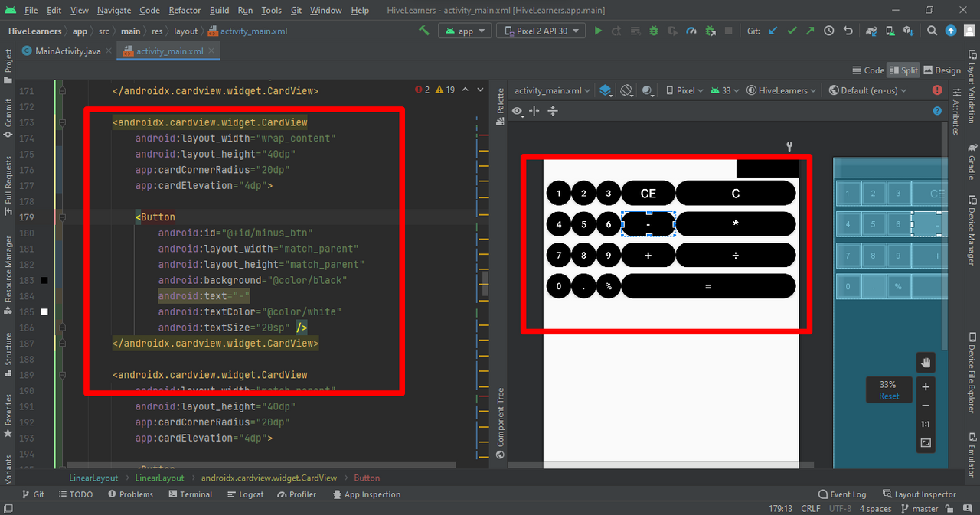The image size is (980, 515).
Task: Open the SDK Manager toolbar icon
Action: point(909,31)
